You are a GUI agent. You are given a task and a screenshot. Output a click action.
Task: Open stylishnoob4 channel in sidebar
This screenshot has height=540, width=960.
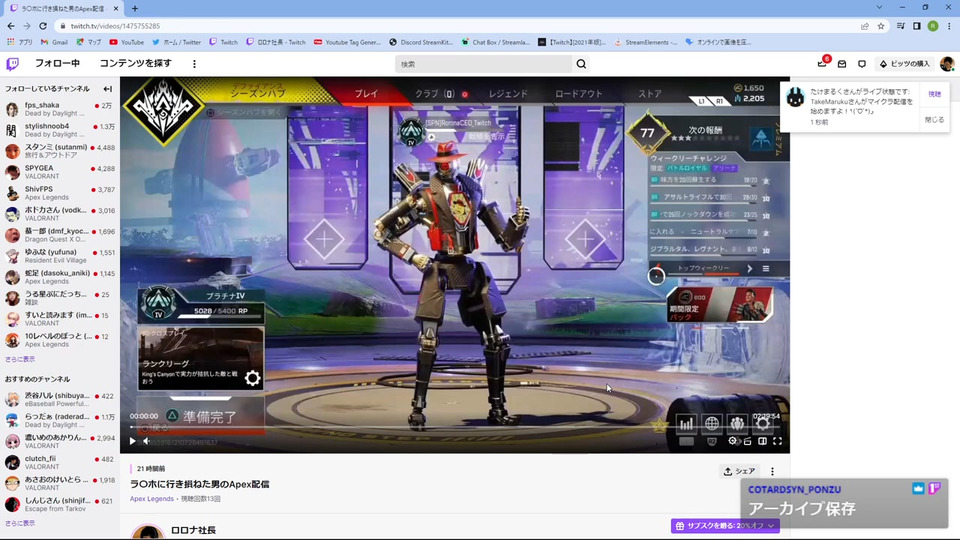click(59, 130)
